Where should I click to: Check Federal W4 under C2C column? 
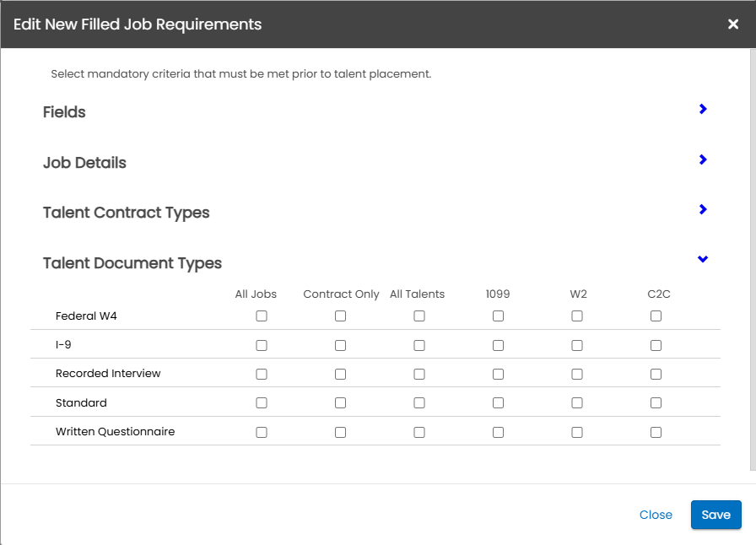[656, 316]
